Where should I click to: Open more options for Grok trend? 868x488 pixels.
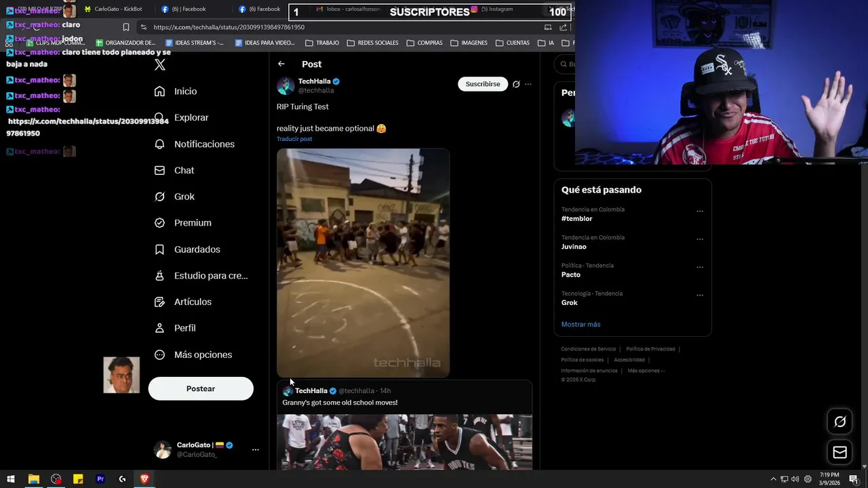pyautogui.click(x=700, y=296)
